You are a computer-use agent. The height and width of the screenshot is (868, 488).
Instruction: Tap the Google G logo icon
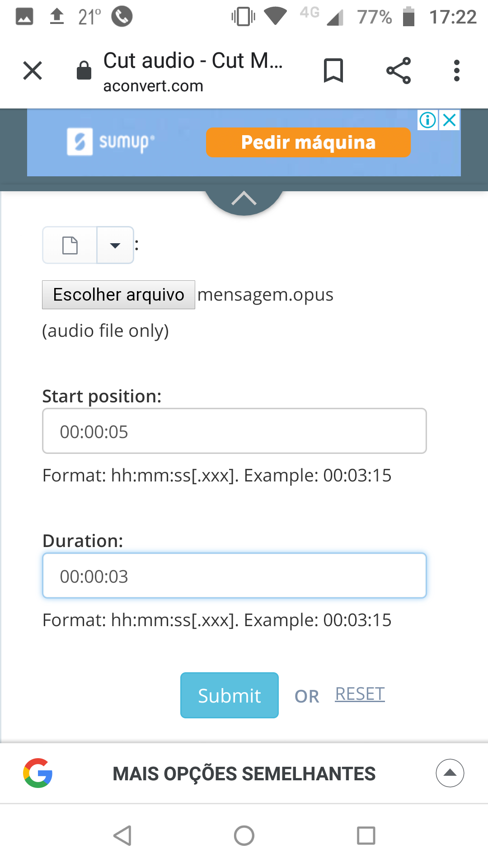coord(38,773)
